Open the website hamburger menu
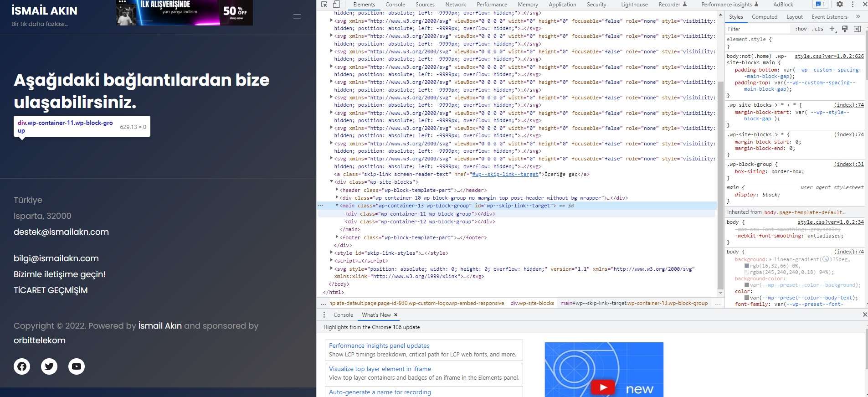Screen dimensions: 868x397 (x=297, y=16)
